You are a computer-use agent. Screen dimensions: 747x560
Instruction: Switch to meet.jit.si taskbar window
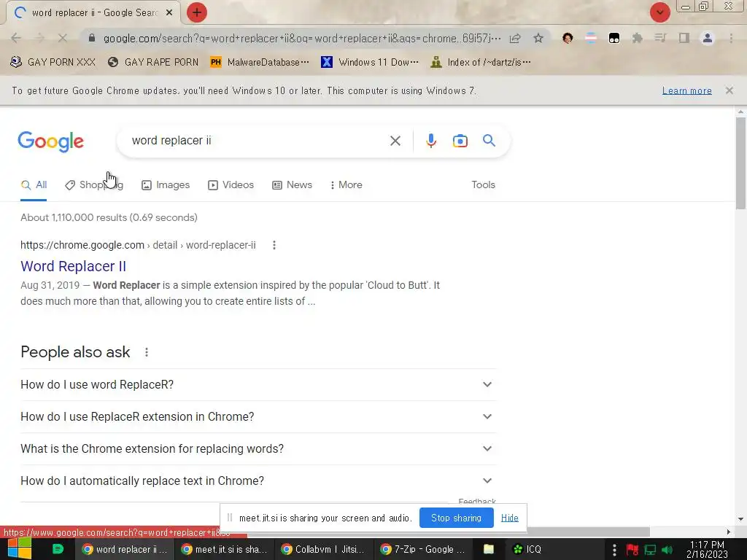(x=225, y=550)
